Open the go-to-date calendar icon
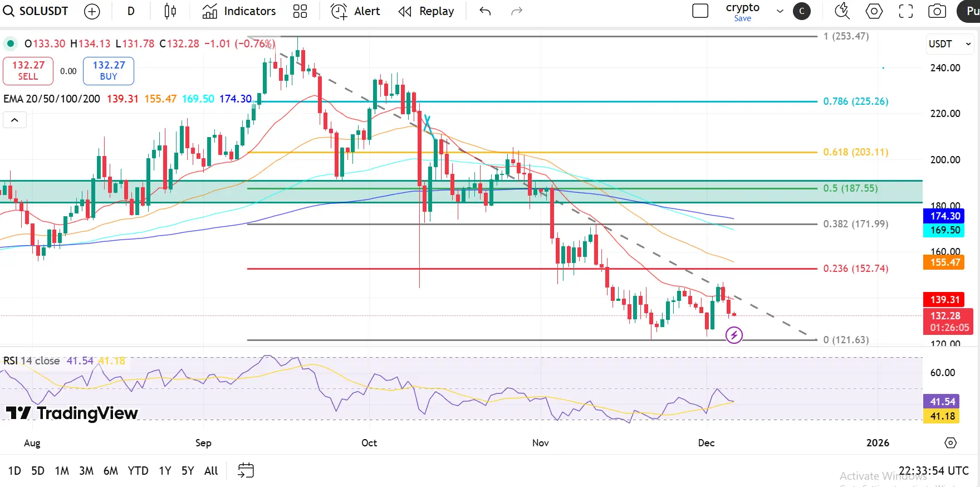Image resolution: width=980 pixels, height=487 pixels. [x=246, y=471]
